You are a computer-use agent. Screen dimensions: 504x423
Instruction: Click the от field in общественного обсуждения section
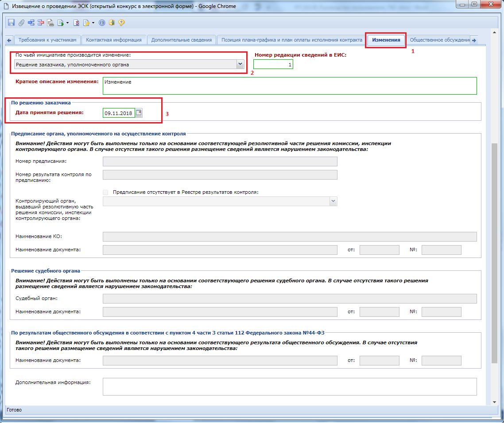379,361
